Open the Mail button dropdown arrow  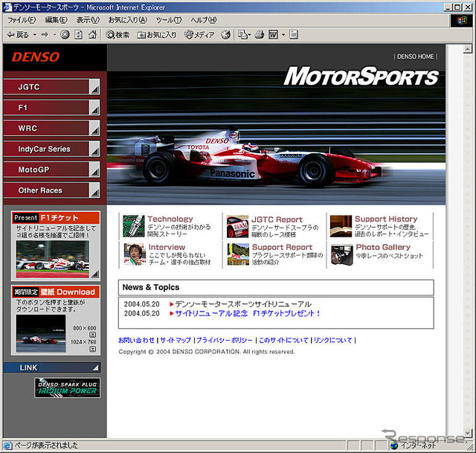249,35
